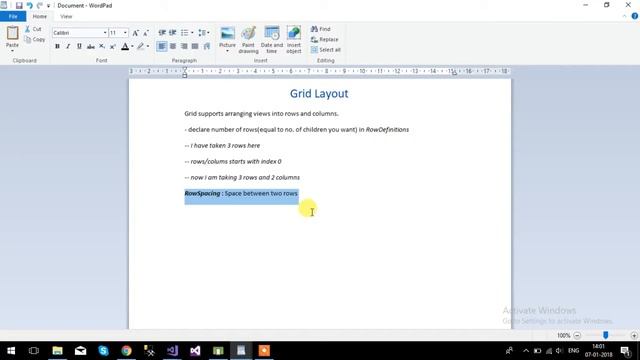Screen dimensions: 640x360
Task: Toggle bold formatting
Action: [x=57, y=46]
